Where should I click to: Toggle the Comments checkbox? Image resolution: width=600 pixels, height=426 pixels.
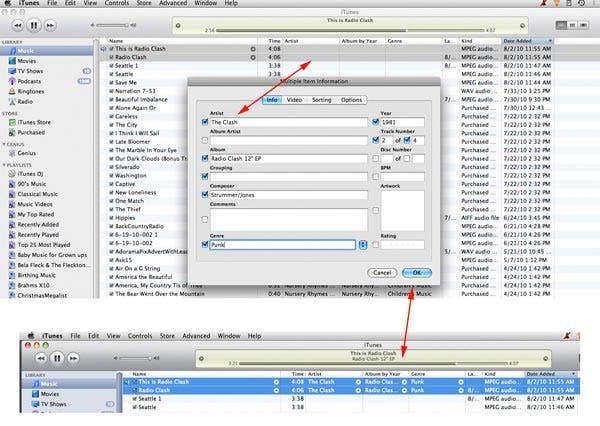(205, 219)
